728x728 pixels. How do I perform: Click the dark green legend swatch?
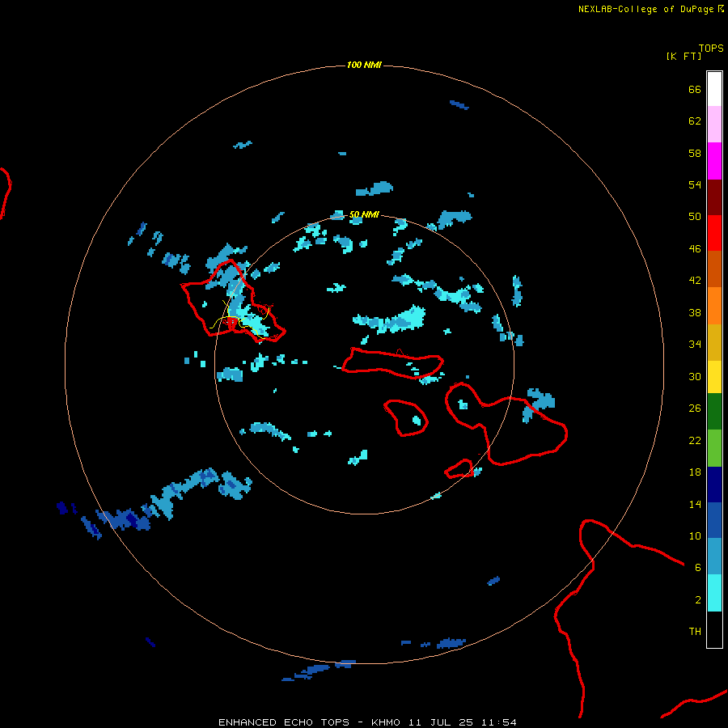[714, 412]
